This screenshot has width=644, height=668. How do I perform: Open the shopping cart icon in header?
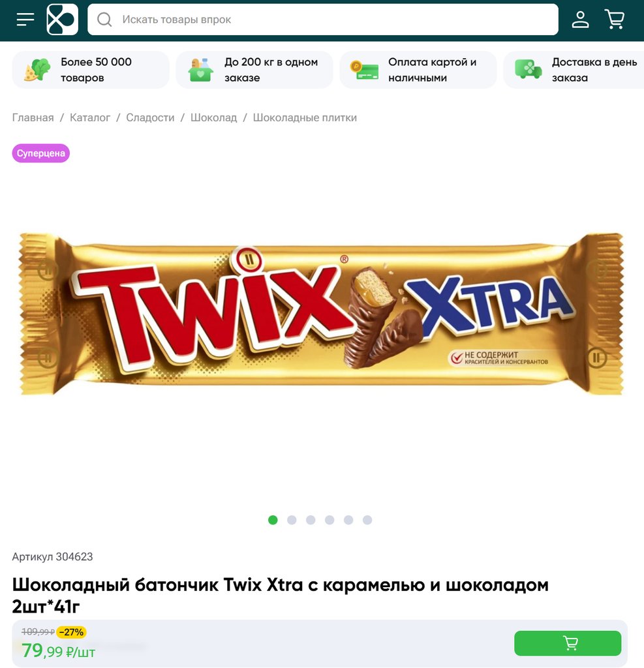tap(615, 20)
